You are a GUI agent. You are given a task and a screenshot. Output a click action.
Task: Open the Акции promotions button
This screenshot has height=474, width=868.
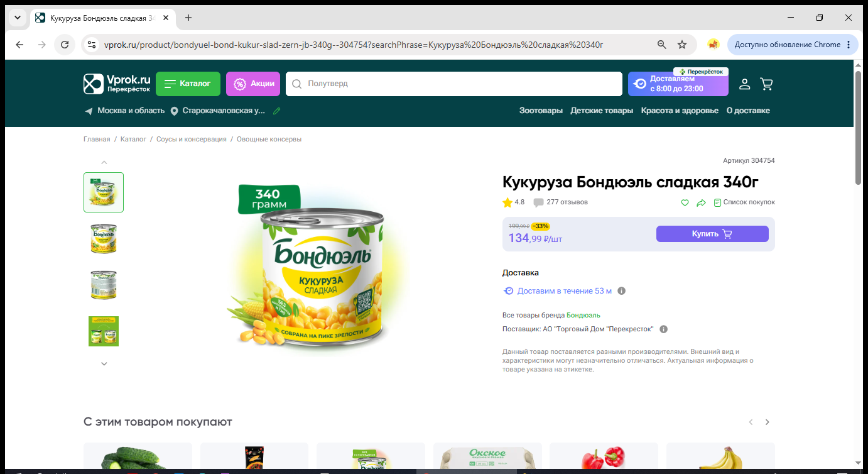[253, 84]
